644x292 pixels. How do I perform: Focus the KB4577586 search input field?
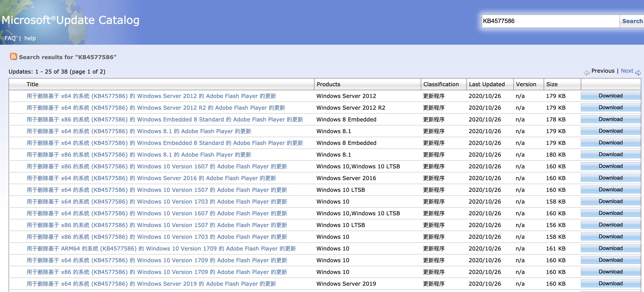[x=550, y=21]
